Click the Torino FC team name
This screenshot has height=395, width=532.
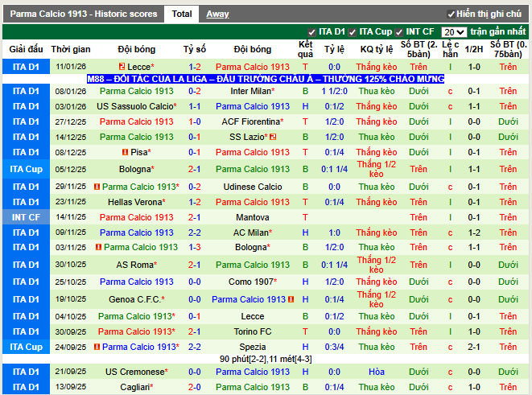pyautogui.click(x=253, y=331)
